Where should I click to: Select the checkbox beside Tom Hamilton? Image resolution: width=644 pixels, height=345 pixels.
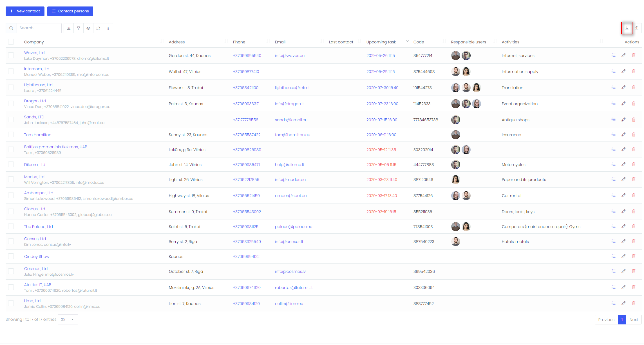tap(11, 134)
